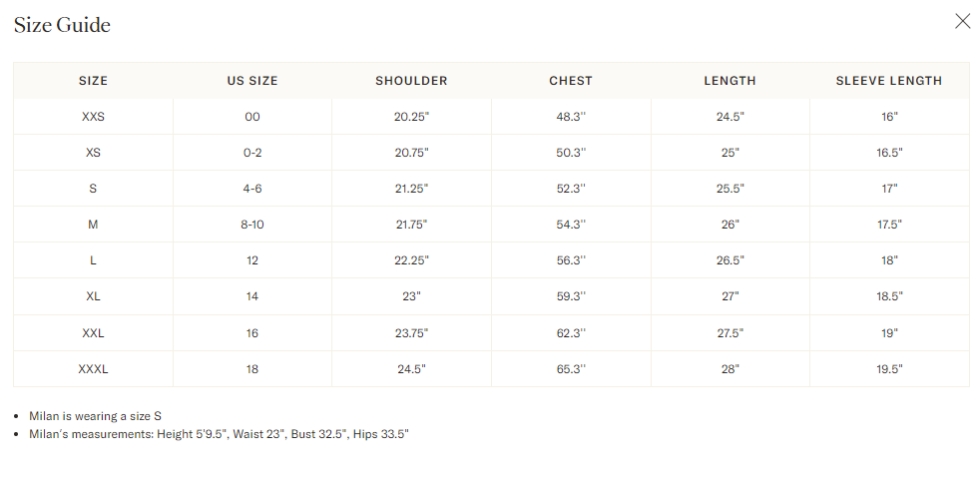This screenshot has width=980, height=477.
Task: Select the XXXL size row label
Action: pyautogui.click(x=93, y=369)
